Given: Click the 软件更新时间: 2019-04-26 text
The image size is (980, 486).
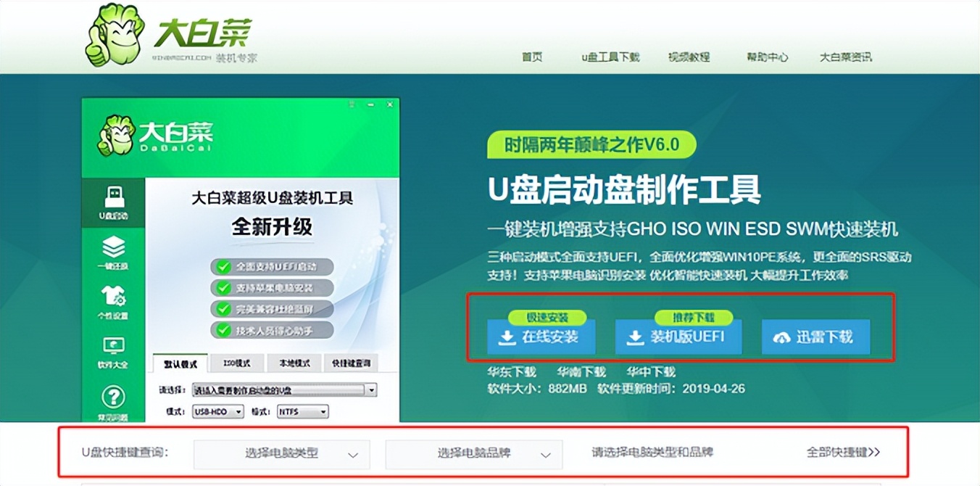Looking at the screenshot, I should (x=671, y=389).
